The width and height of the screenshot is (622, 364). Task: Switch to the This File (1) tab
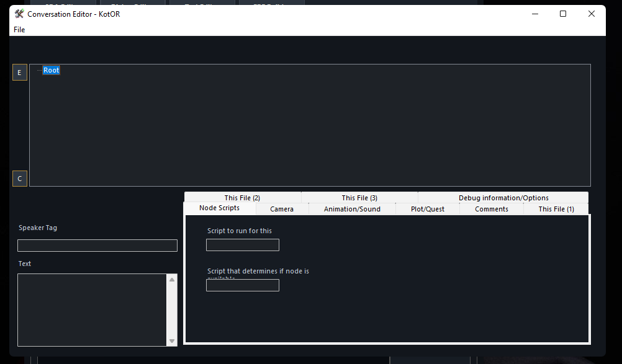[x=556, y=209]
